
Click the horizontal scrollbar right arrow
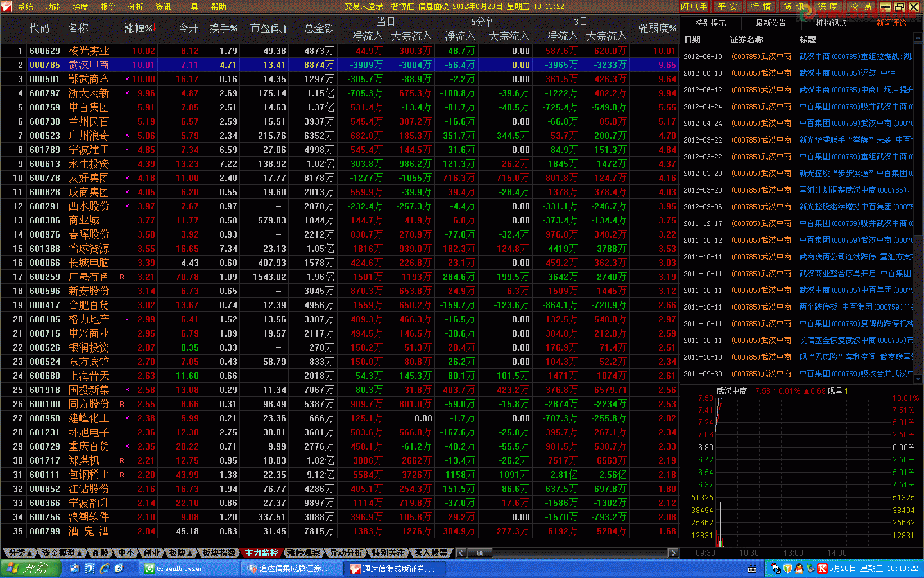pyautogui.click(x=673, y=553)
